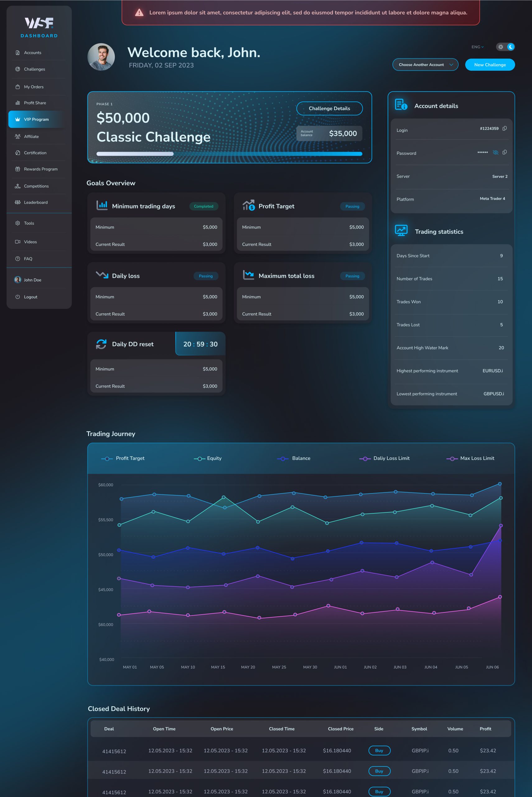Click the Classic Challenge progress bar
Image resolution: width=532 pixels, height=797 pixels.
pyautogui.click(x=229, y=154)
